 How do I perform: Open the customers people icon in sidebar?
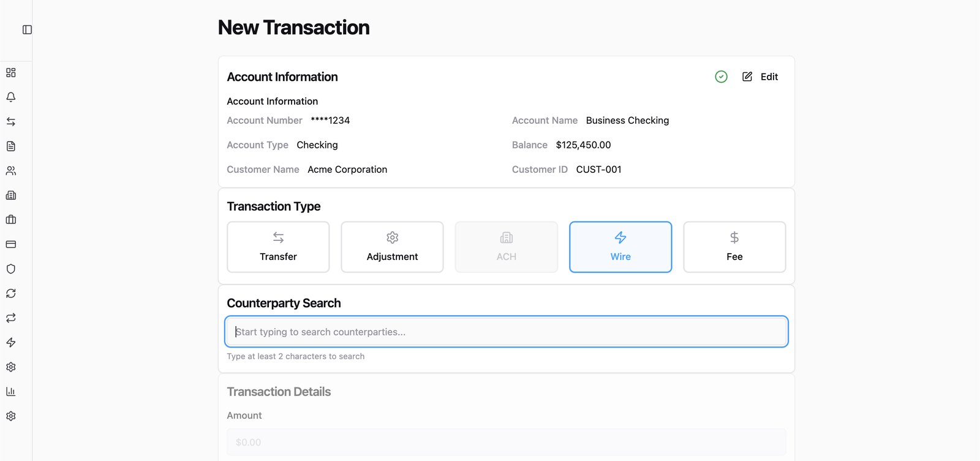tap(11, 170)
